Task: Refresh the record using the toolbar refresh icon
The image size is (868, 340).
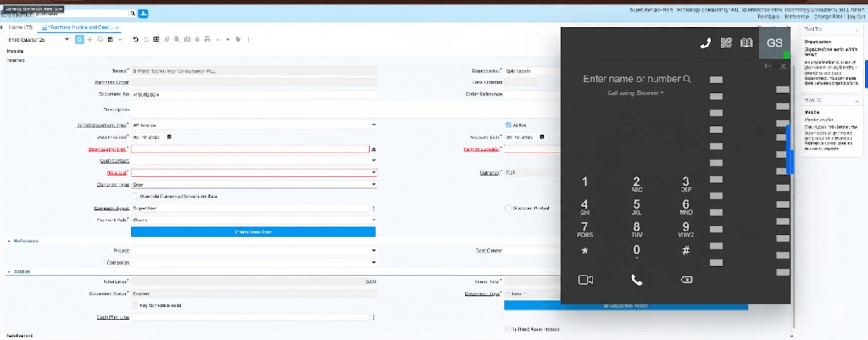Action: tap(146, 39)
